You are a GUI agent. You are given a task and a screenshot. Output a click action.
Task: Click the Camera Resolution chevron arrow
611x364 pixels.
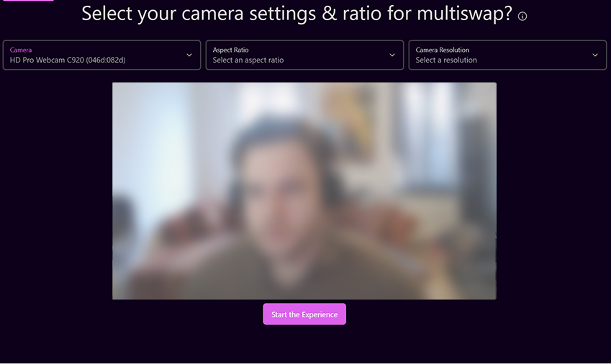(x=595, y=55)
